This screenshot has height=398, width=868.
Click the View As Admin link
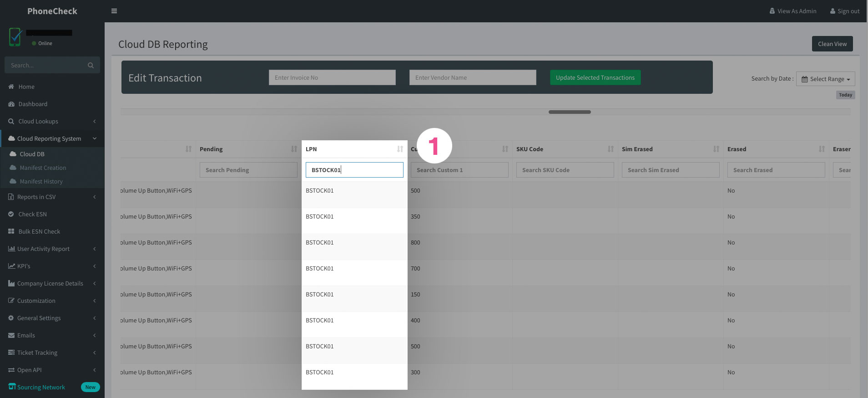(x=793, y=11)
